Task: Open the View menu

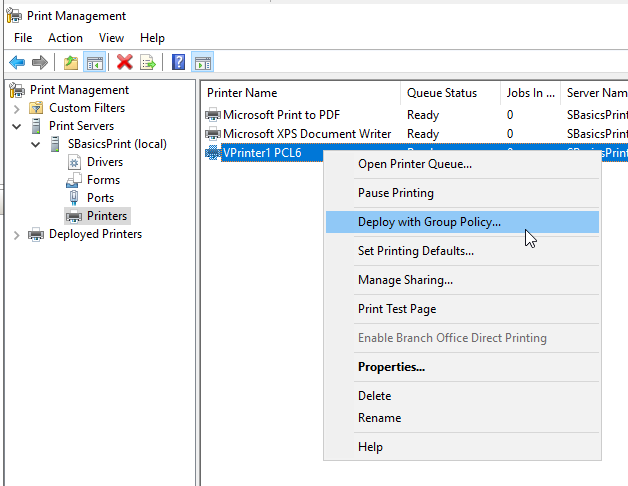Action: 111,38
